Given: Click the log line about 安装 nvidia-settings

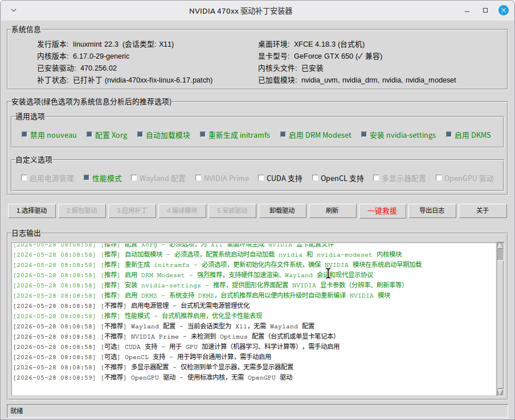Looking at the screenshot, I should pyautogui.click(x=209, y=285).
